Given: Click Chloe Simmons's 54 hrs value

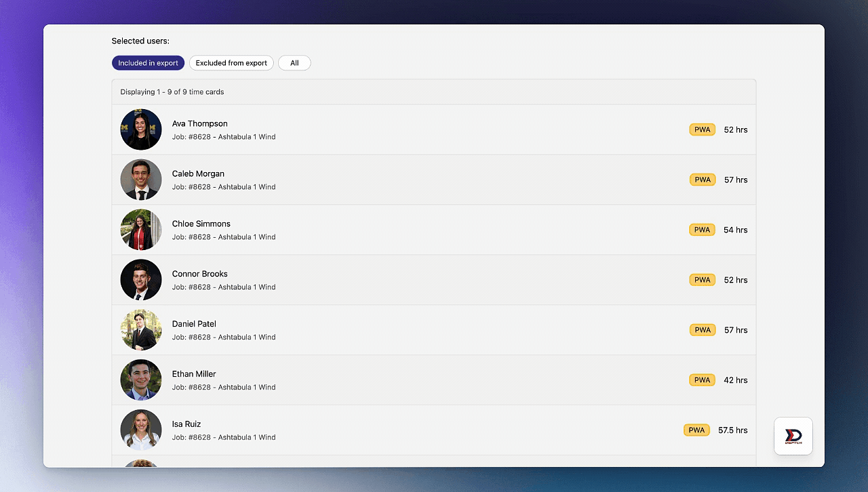Looking at the screenshot, I should (736, 230).
